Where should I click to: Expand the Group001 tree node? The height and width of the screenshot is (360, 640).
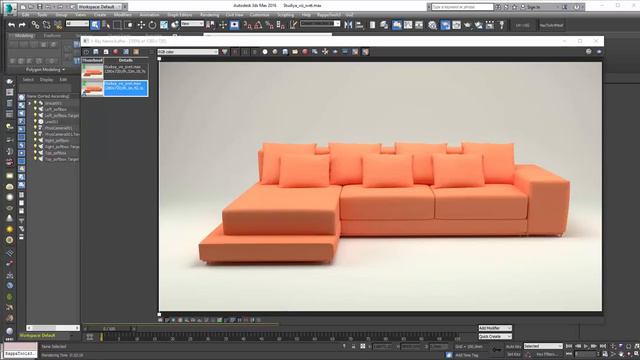[29, 103]
